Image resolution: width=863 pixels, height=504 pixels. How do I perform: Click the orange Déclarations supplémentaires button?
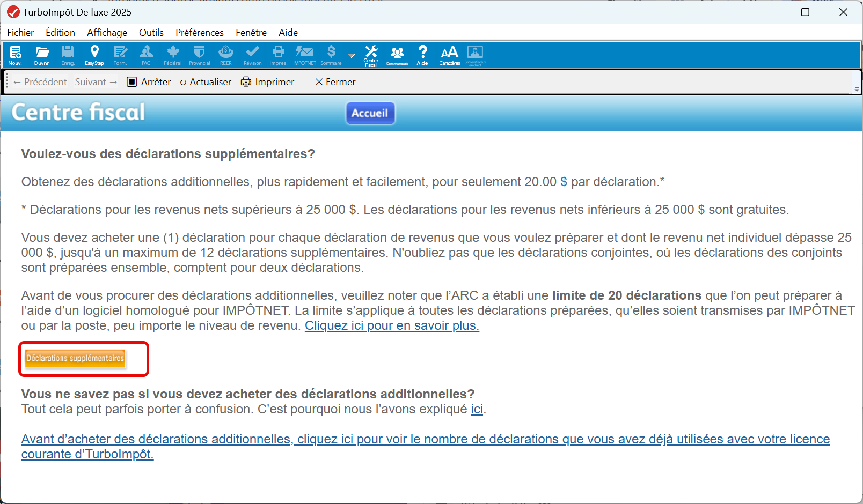[75, 358]
